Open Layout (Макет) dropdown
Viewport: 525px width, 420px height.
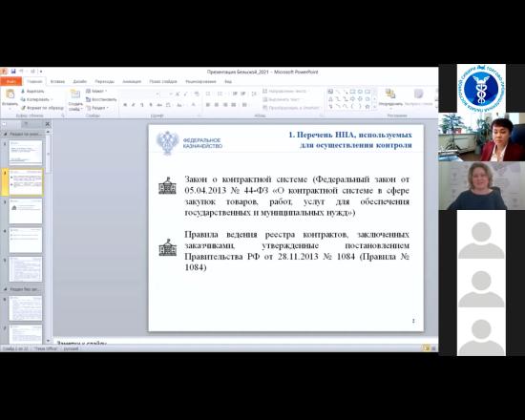(96, 91)
